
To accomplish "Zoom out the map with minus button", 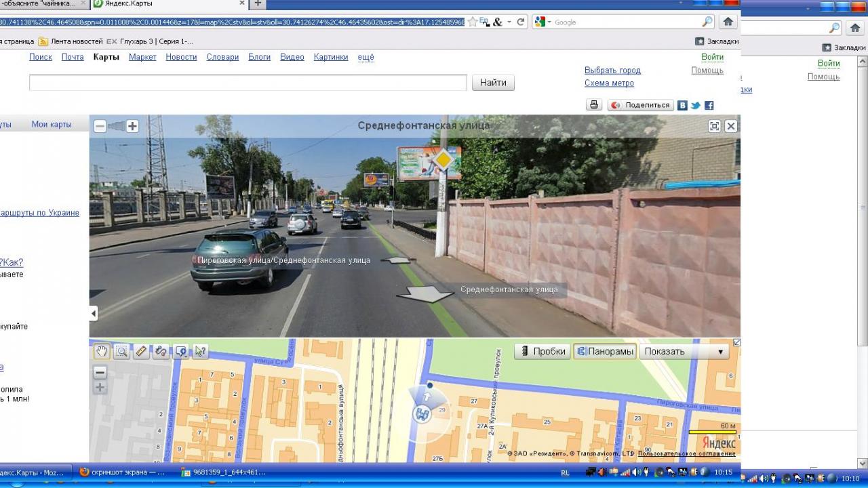I will pos(100,372).
